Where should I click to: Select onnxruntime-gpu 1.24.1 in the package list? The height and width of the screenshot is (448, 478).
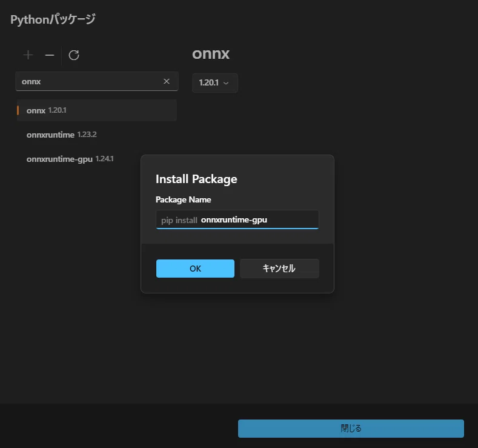[x=97, y=159]
